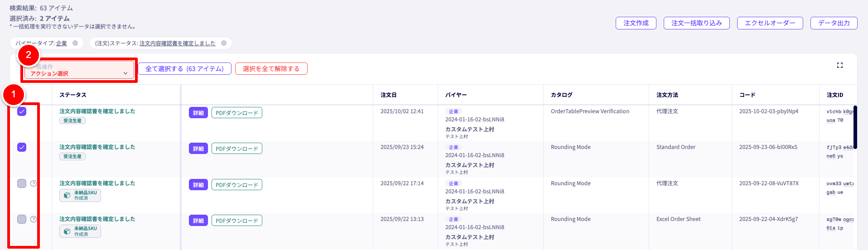Click box icon in 未納品SKU badge, 13:13 order
Screen dimensions: 868x250
coord(67,231)
